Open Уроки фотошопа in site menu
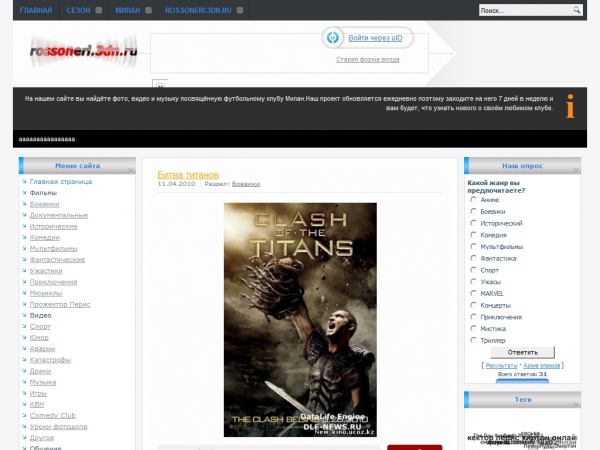Viewport: 600px width, 450px height. (x=59, y=426)
